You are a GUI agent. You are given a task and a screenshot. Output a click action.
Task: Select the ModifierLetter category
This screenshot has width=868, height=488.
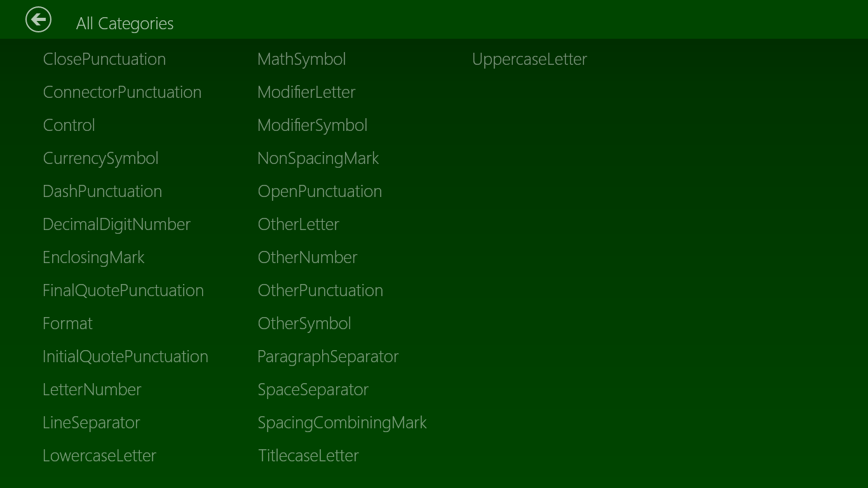[x=306, y=92]
